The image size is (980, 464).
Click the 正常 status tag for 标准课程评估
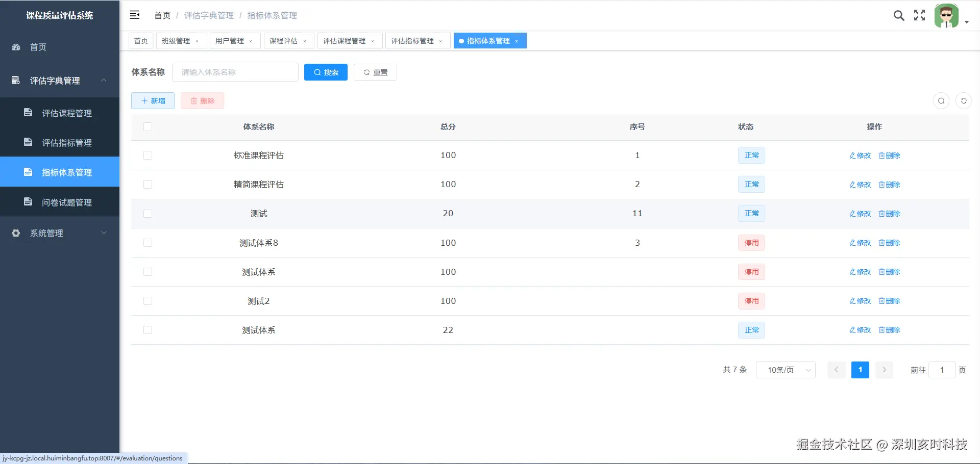[x=751, y=156]
